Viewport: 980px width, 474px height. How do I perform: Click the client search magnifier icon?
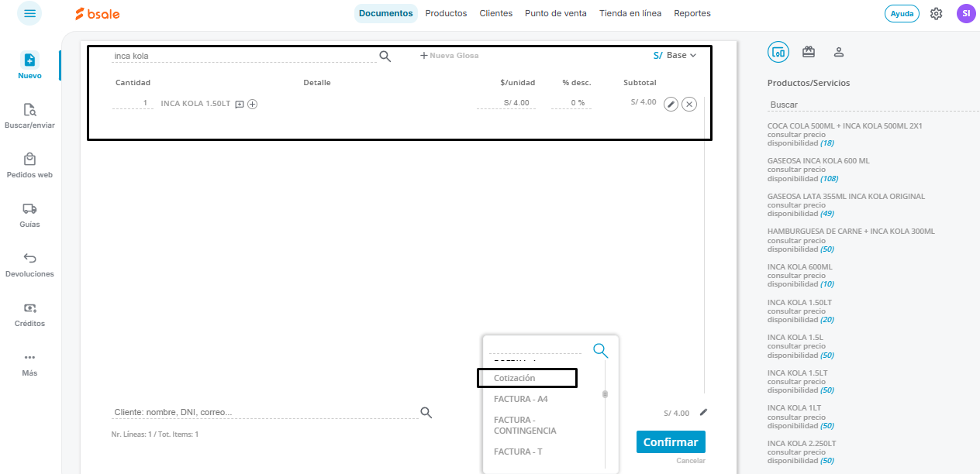point(426,412)
